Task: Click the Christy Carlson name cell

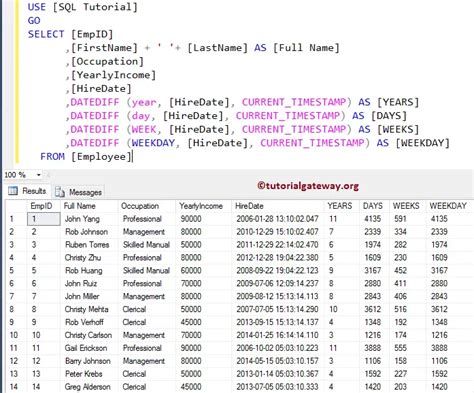Action: click(88, 335)
